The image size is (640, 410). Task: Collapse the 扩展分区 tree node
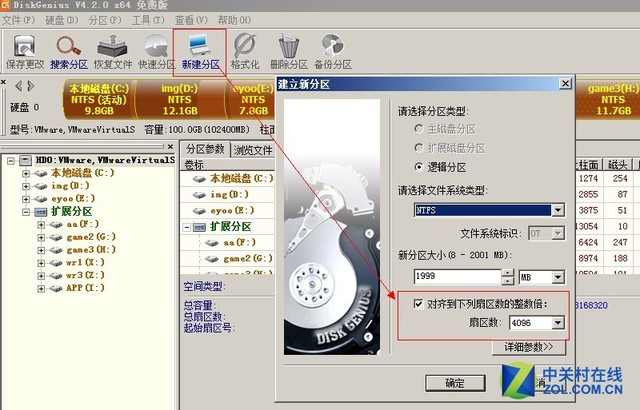(26, 212)
